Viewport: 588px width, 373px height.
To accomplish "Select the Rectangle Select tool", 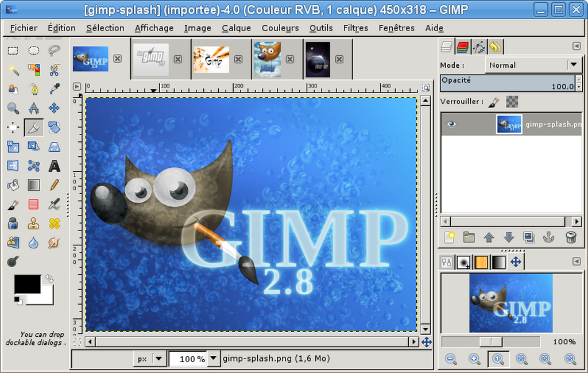I will (x=13, y=51).
